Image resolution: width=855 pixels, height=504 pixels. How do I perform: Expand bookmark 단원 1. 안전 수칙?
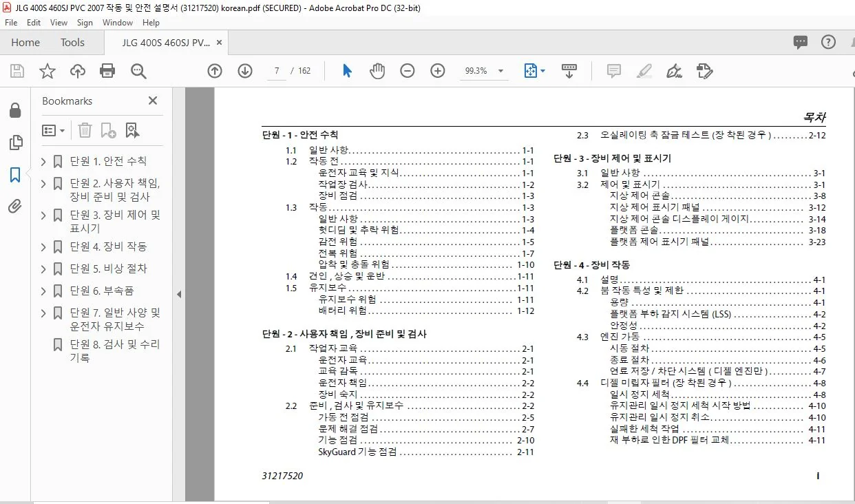tap(44, 162)
